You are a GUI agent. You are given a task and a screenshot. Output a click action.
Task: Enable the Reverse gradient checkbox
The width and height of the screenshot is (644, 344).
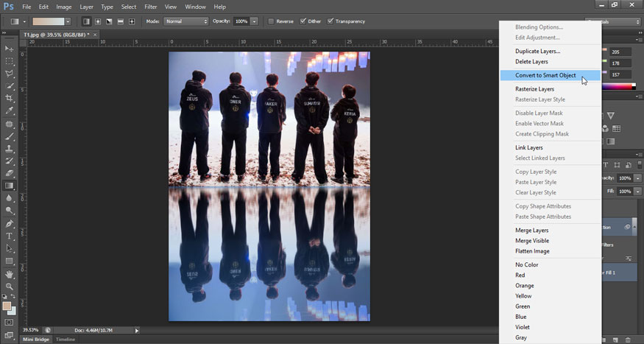point(272,21)
